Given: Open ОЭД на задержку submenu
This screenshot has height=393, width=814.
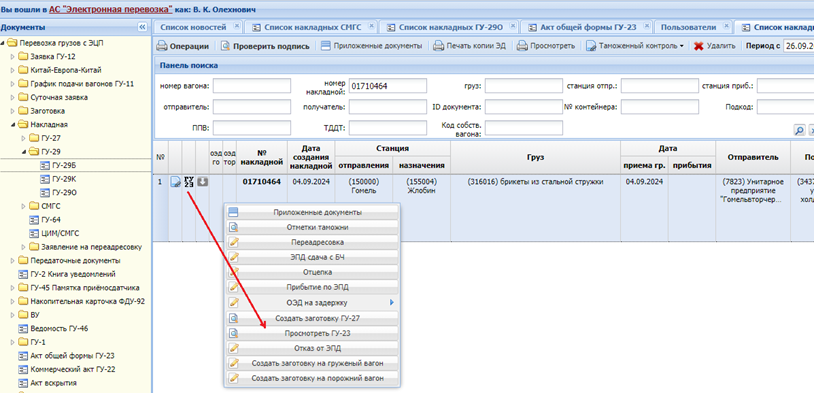Looking at the screenshot, I should coord(313,302).
